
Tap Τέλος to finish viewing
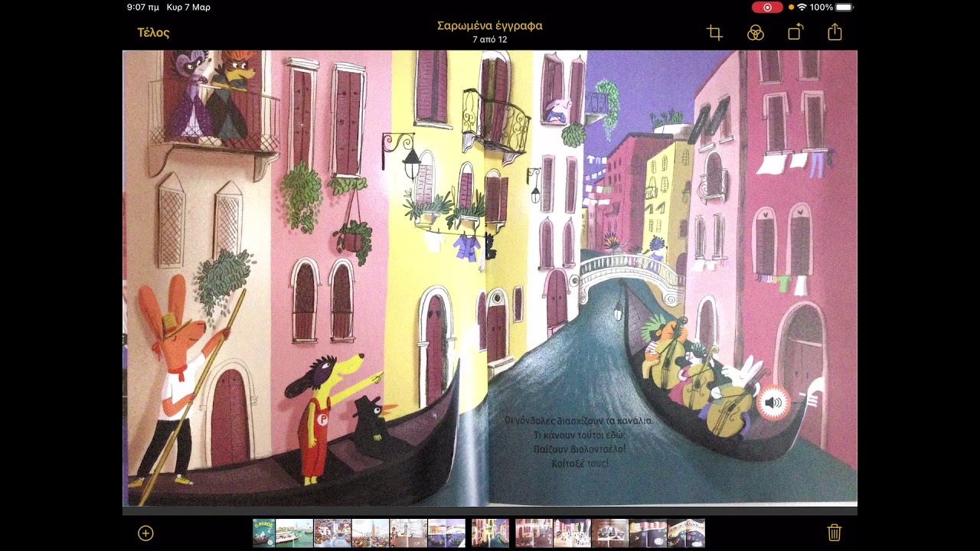point(153,33)
